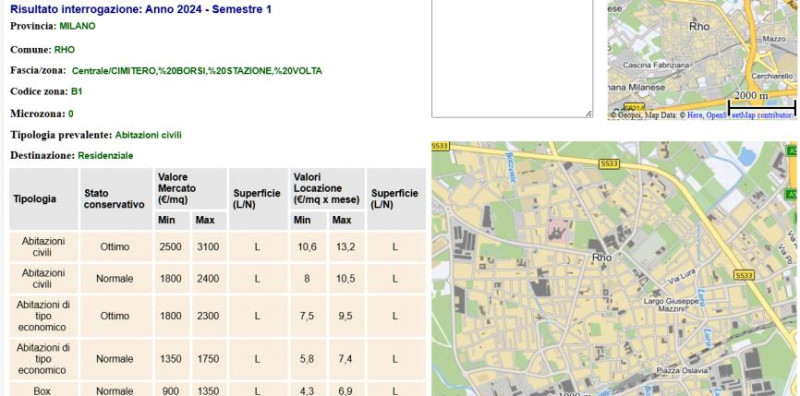Click Cerchiarello on the overview map

tap(772, 76)
